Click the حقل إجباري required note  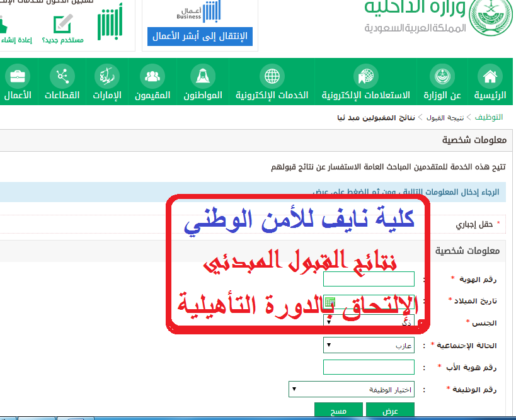(x=474, y=224)
